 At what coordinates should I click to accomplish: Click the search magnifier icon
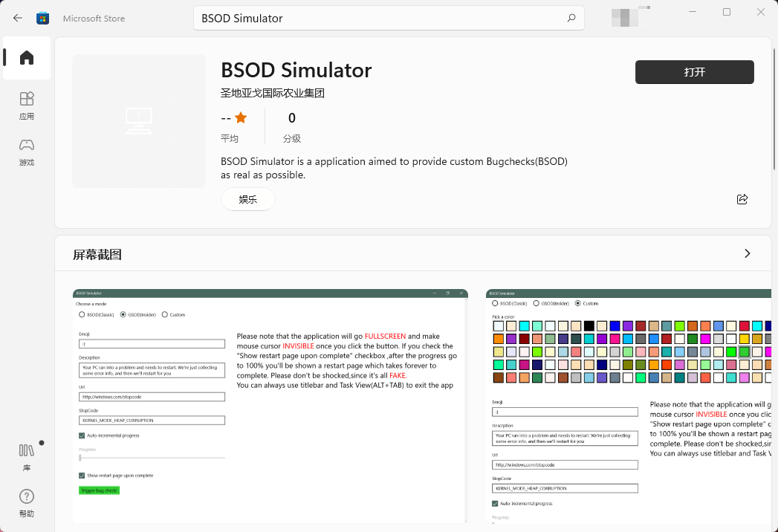(571, 17)
